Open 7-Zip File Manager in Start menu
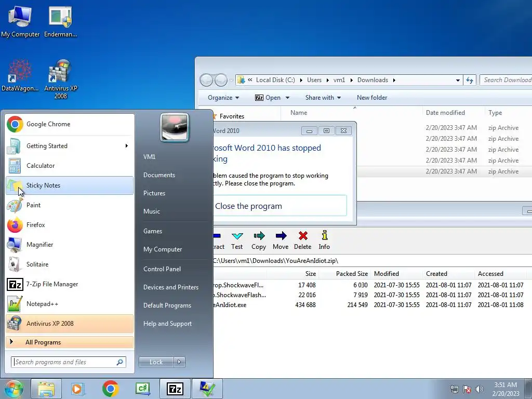 click(x=70, y=284)
